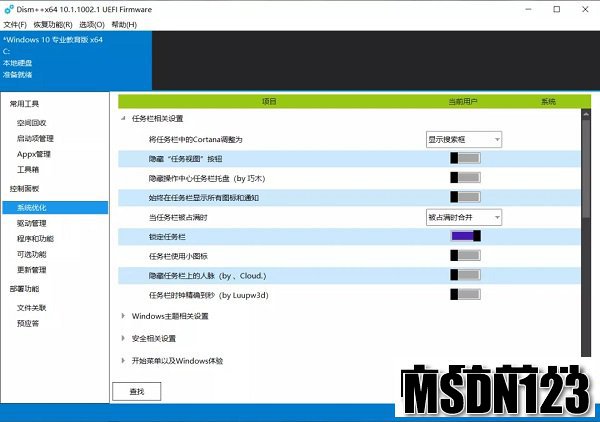Click the 将任务栏中的Cortana调整为 row label
This screenshot has width=600, height=422.
pos(196,140)
